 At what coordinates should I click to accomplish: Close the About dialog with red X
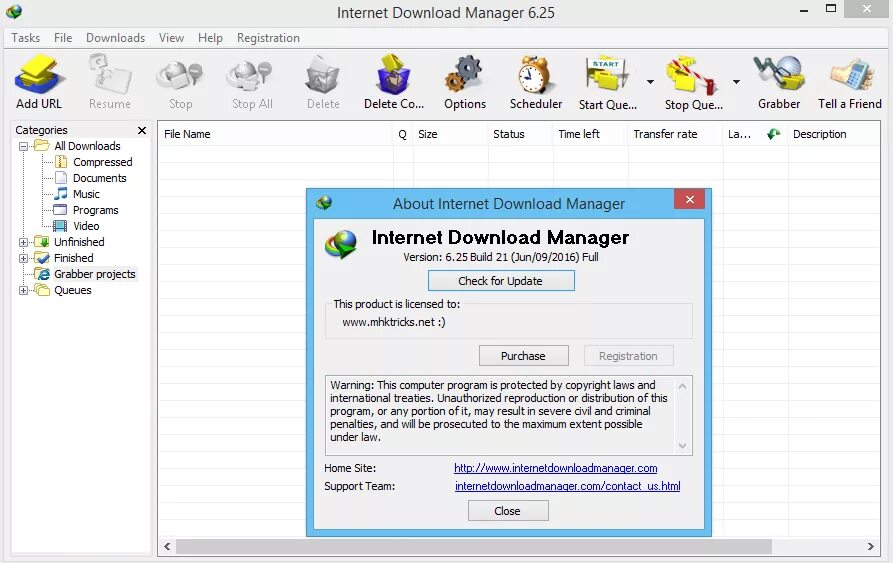(x=689, y=199)
